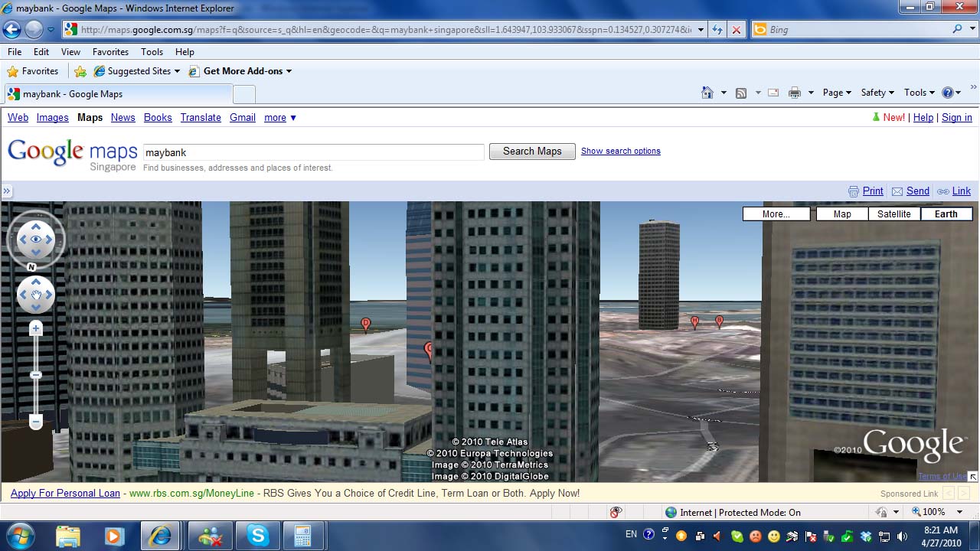The width and height of the screenshot is (980, 551).
Task: Open the File menu
Action: pyautogui.click(x=15, y=51)
